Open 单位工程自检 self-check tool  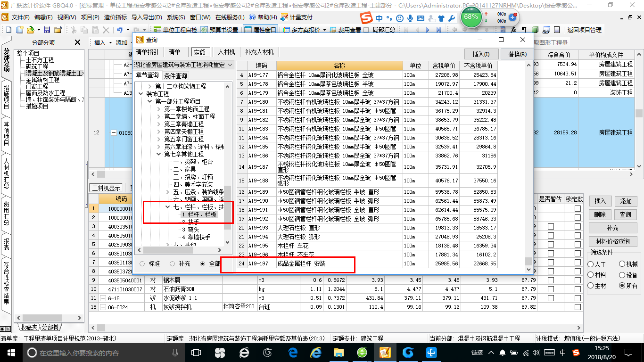[x=175, y=30]
